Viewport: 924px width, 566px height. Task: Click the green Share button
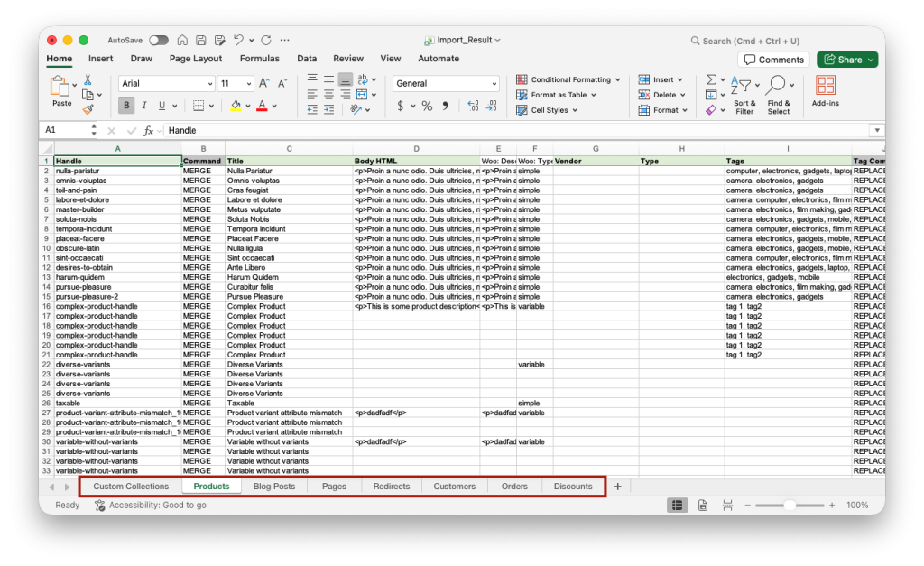pyautogui.click(x=846, y=60)
